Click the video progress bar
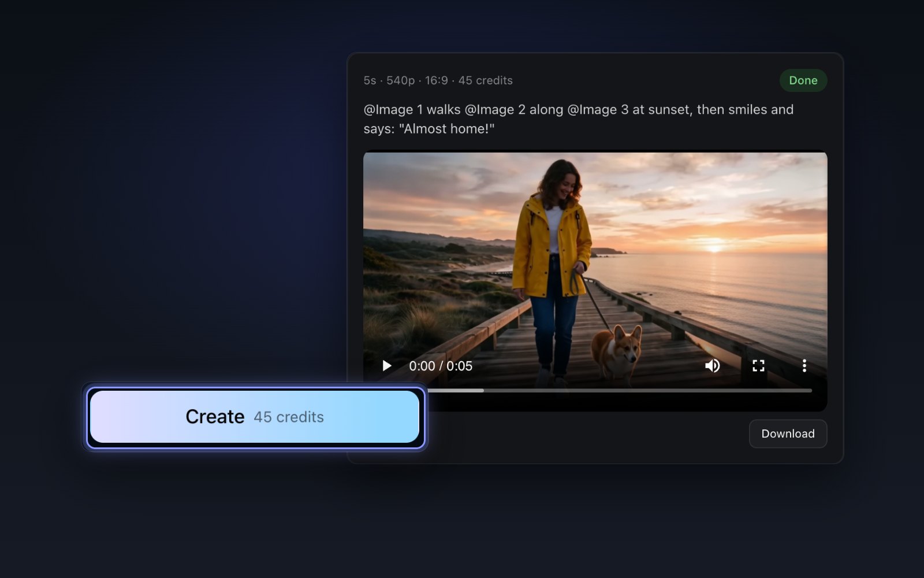Screen dimensions: 924x578 (619, 391)
